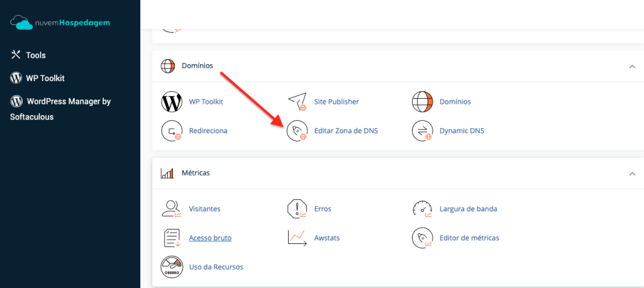Collapse the Domínios section chevron
644x288 pixels.
click(x=632, y=67)
